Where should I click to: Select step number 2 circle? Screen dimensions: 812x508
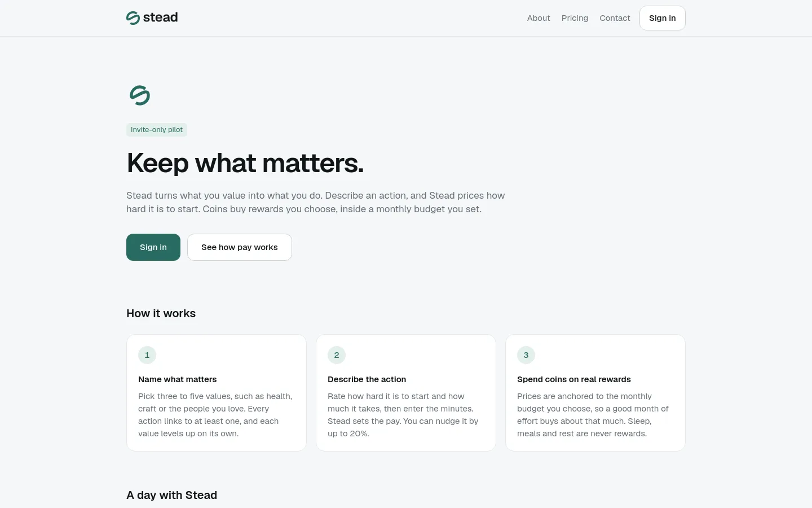(337, 355)
